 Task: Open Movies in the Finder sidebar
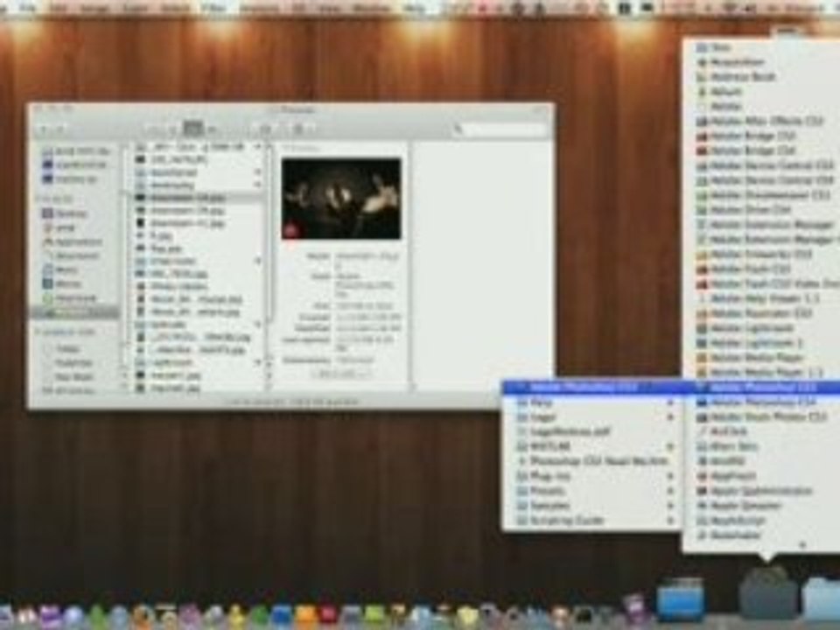point(63,283)
